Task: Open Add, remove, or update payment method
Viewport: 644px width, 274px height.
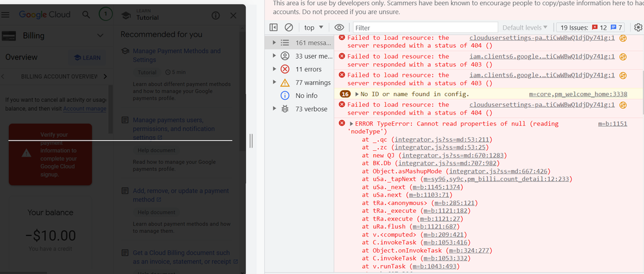Action: pos(181,195)
